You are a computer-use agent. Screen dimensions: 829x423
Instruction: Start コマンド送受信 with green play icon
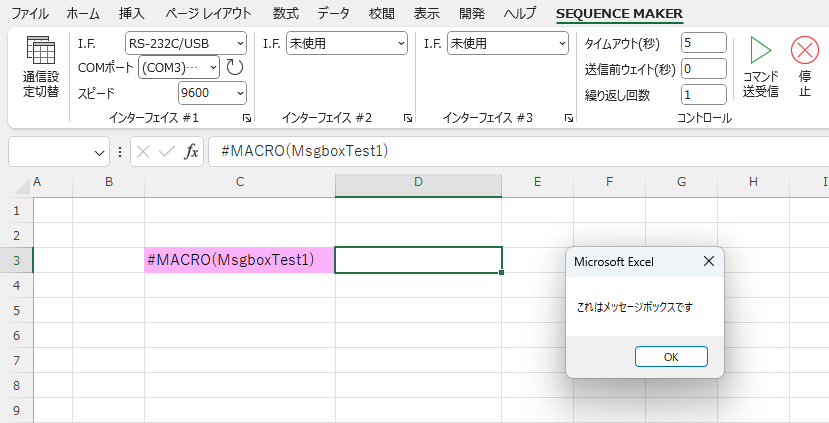pos(761,50)
